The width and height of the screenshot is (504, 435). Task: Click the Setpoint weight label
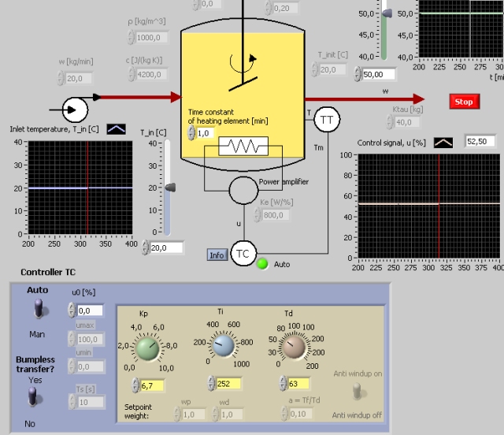point(139,411)
